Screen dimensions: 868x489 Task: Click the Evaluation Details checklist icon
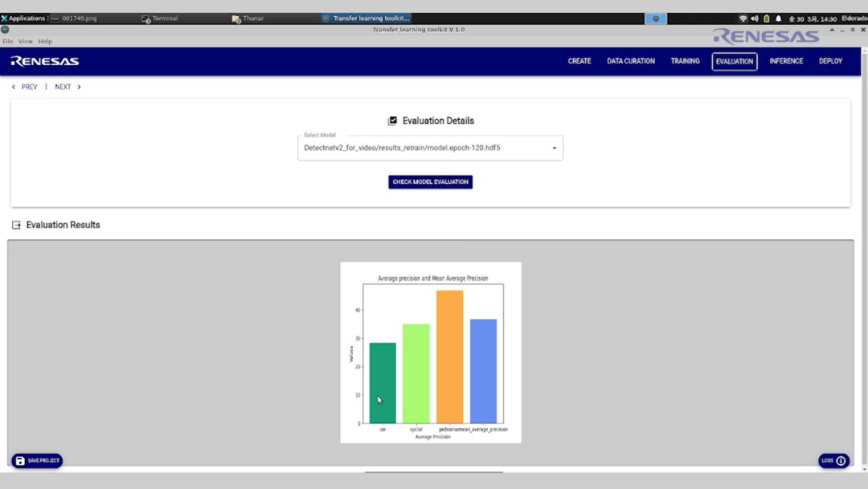tap(392, 121)
